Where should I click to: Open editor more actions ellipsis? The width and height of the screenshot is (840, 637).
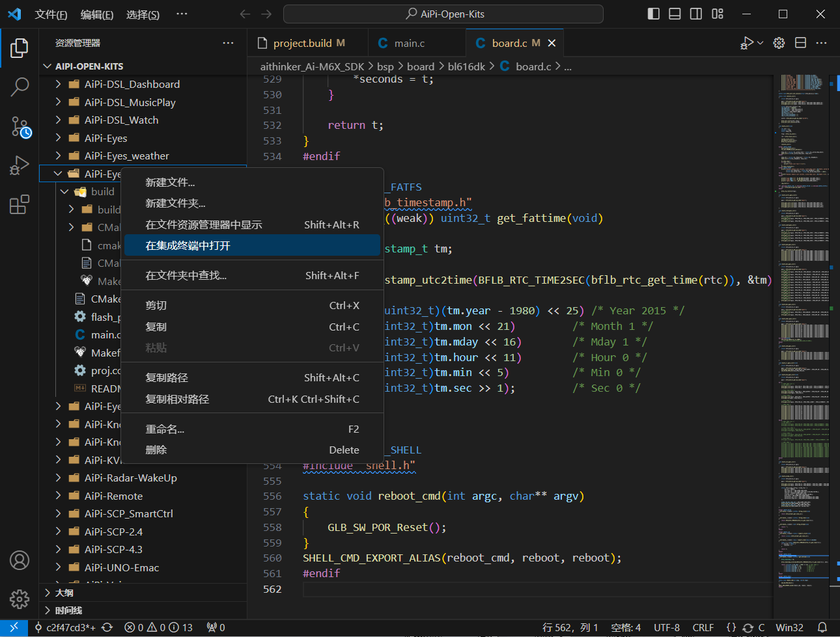[x=822, y=43]
